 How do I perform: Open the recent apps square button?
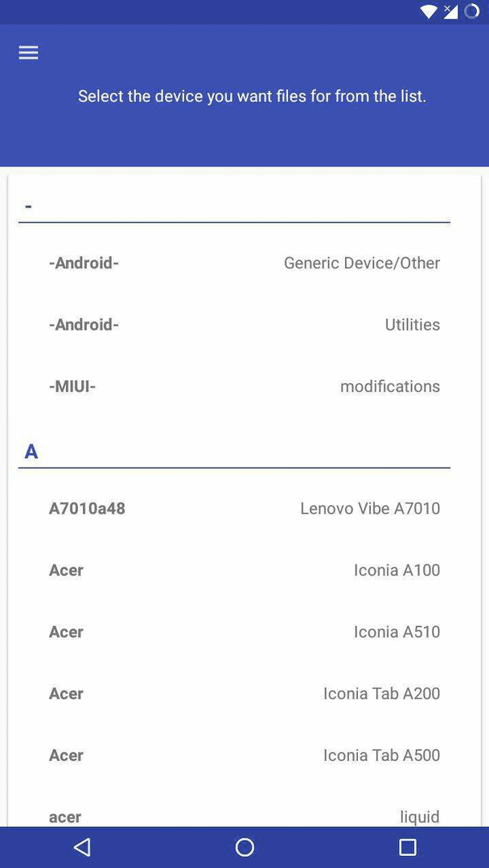point(408,847)
